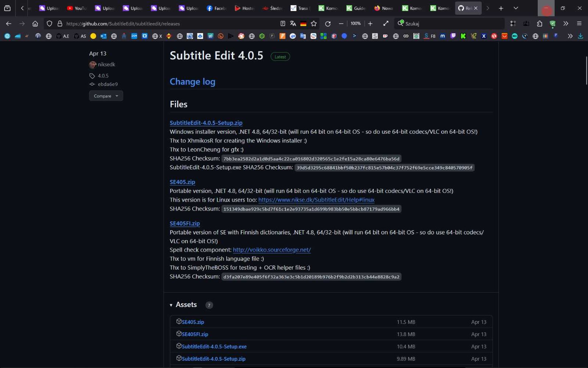Open the Change log link
The image size is (588, 368).
[192, 82]
